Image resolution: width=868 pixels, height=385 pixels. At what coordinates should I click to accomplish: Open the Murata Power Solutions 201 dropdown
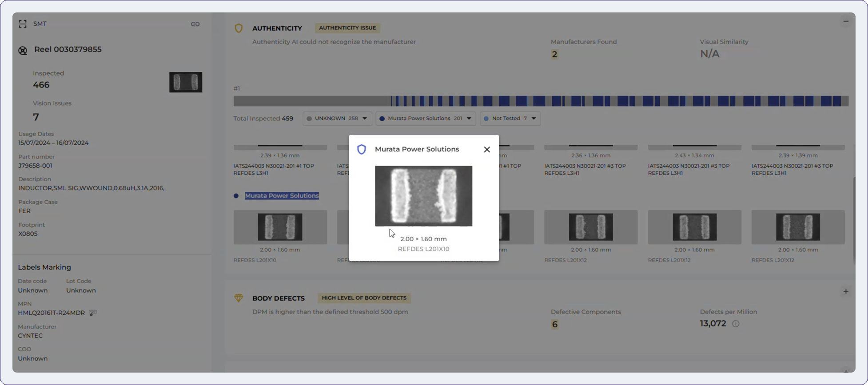426,119
